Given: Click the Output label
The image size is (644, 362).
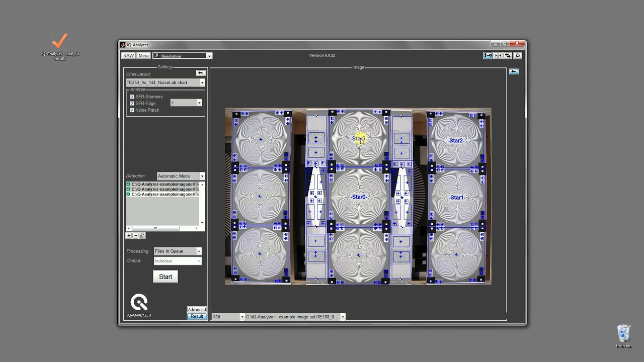Looking at the screenshot, I should [x=134, y=260].
